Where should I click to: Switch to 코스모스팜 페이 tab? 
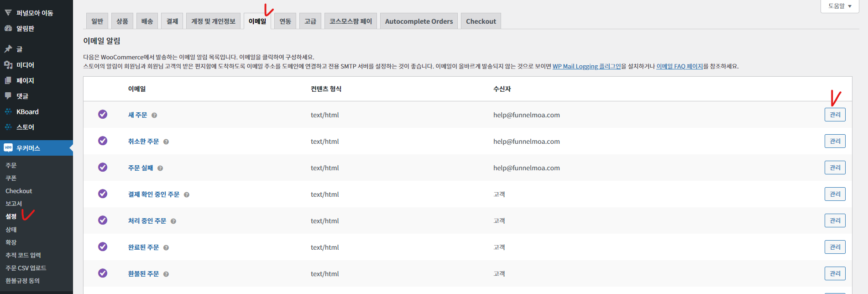point(350,21)
